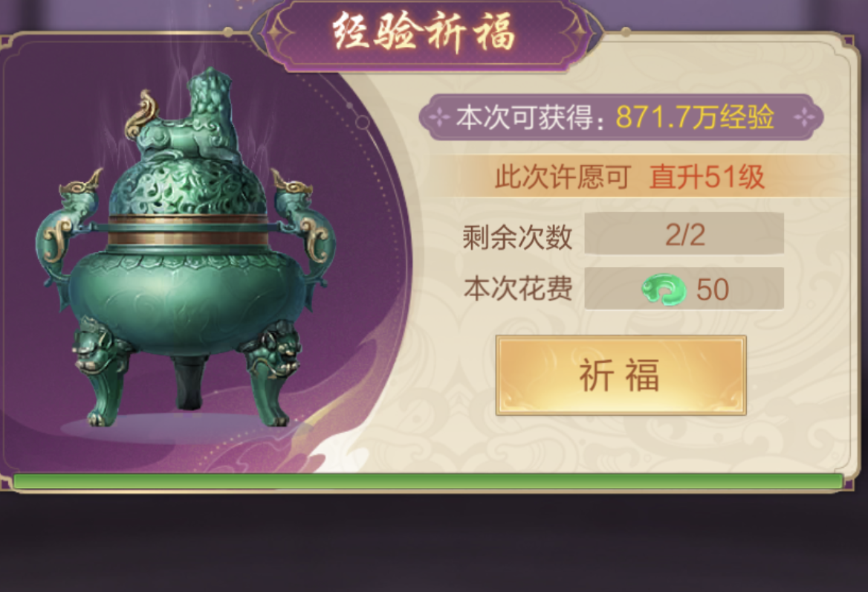
Task: Click the green progress bar at the bottom
Action: coord(427,481)
